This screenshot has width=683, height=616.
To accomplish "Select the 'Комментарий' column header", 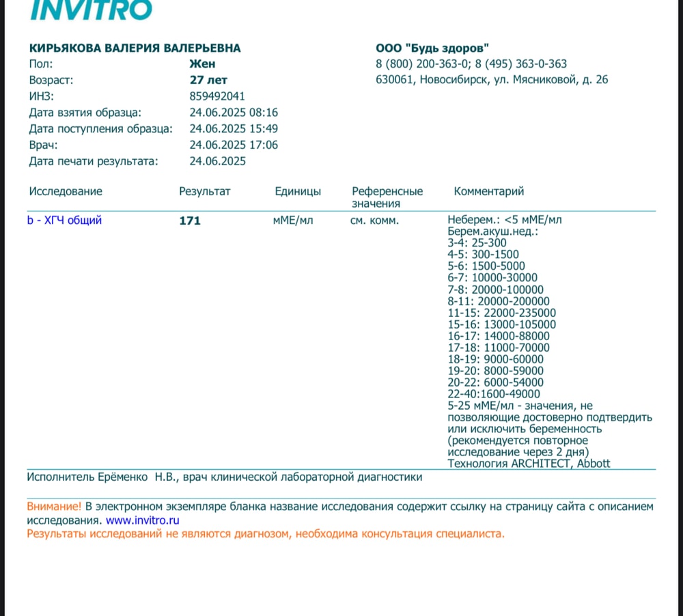I will pos(489,192).
